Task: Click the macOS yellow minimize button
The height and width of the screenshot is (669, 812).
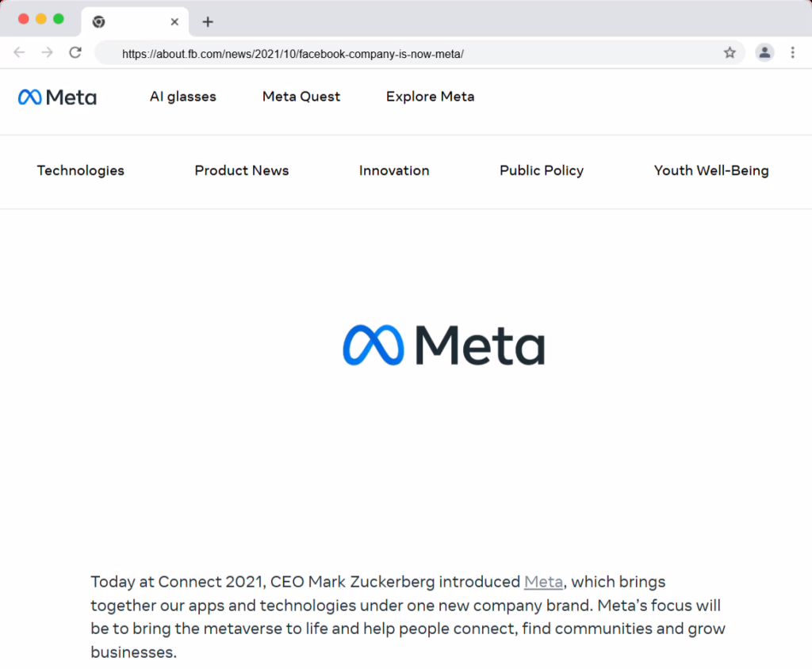Action: click(41, 19)
